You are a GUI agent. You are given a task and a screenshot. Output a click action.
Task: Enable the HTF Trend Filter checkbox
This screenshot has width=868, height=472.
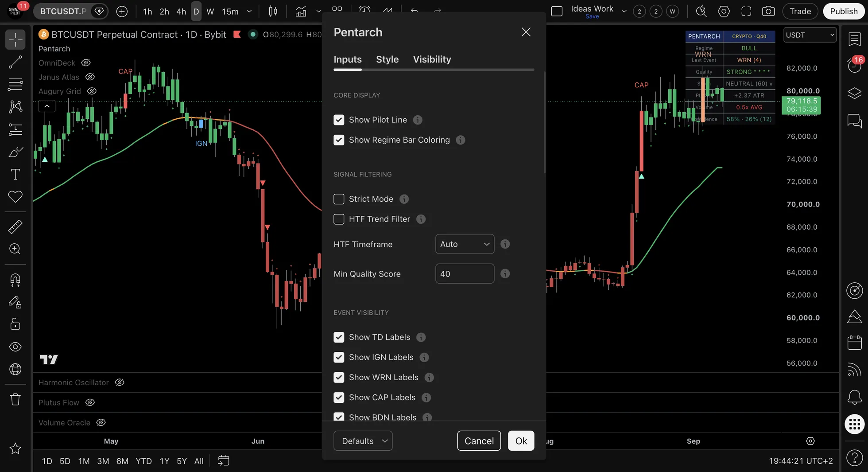click(339, 219)
